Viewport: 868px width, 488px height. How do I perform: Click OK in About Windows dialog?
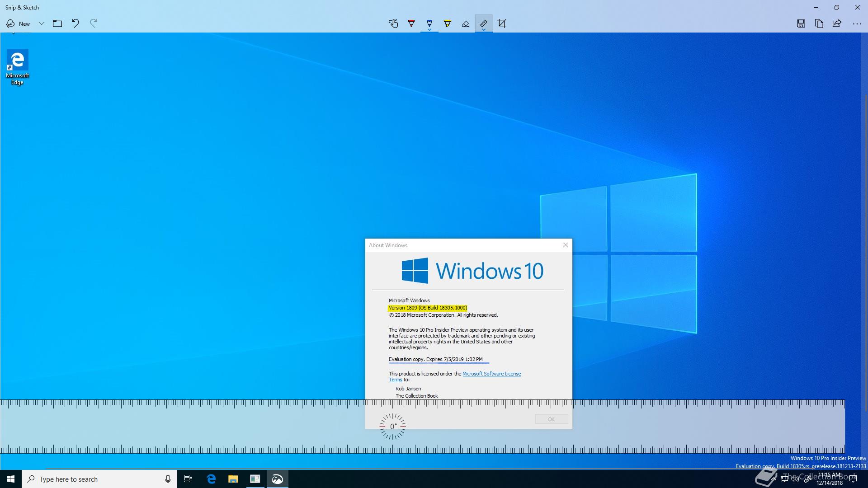[x=552, y=419]
